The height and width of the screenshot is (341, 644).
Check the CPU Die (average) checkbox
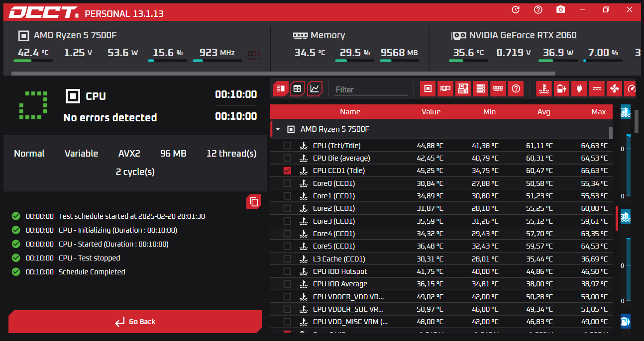(287, 158)
